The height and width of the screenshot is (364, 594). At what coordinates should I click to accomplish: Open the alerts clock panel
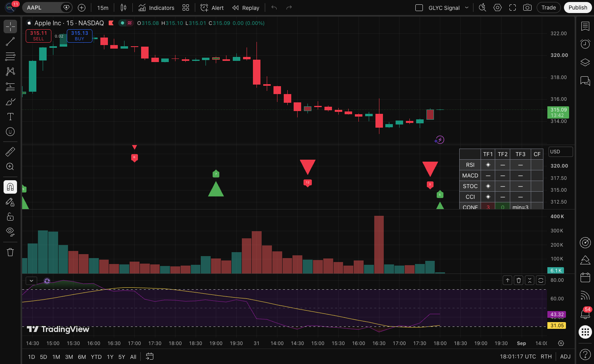point(585,44)
